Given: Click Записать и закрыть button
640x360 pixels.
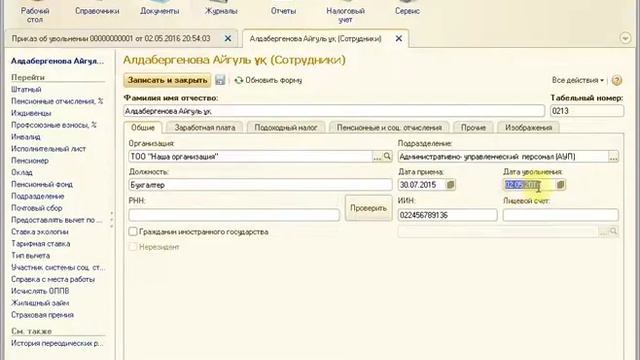Looking at the screenshot, I should pyautogui.click(x=167, y=80).
